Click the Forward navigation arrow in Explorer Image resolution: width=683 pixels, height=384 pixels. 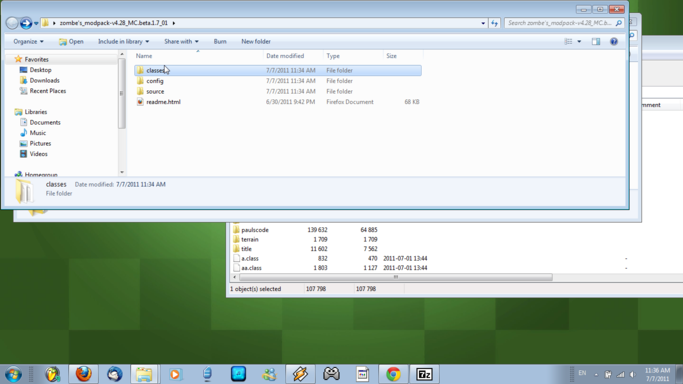point(26,23)
